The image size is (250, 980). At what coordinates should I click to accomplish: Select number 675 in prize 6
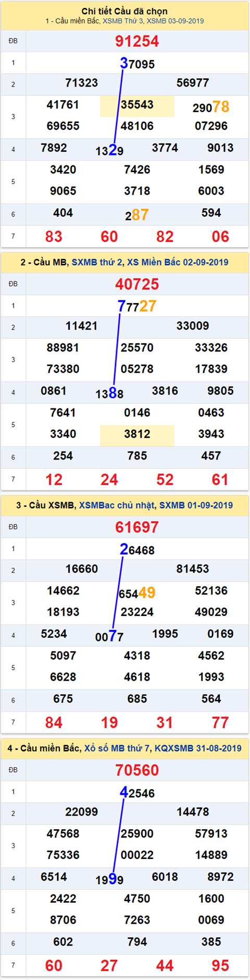[x=63, y=699]
